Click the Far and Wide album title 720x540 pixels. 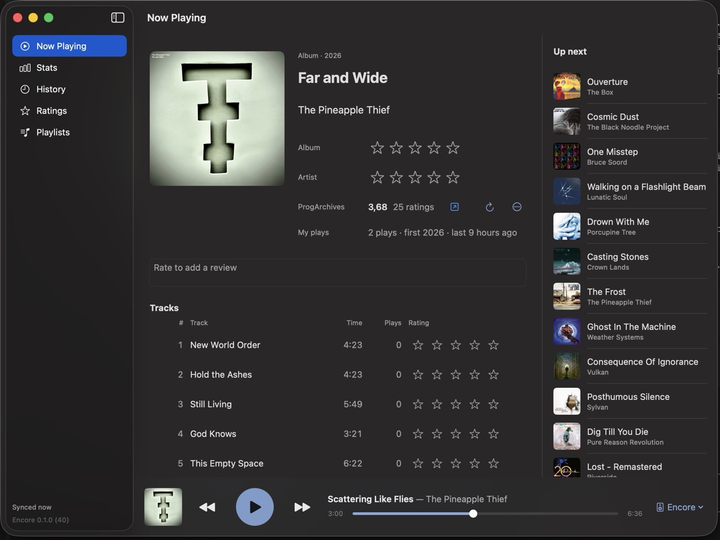pyautogui.click(x=343, y=78)
